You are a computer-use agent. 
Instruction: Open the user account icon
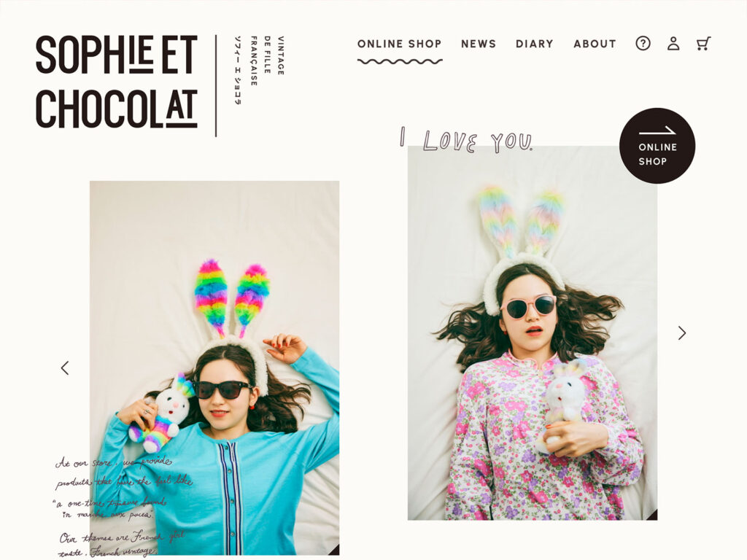pos(673,44)
